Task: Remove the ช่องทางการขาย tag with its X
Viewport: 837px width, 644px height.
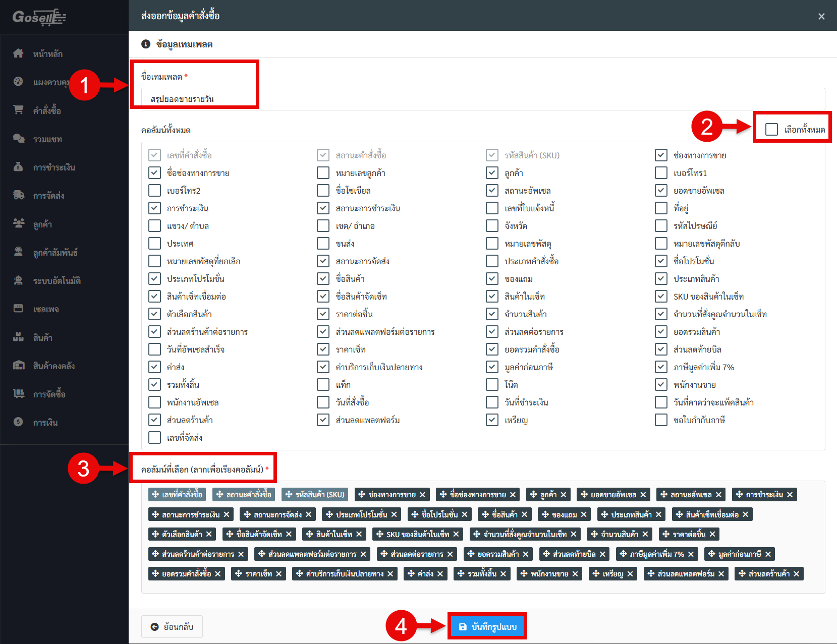Action: click(x=423, y=495)
